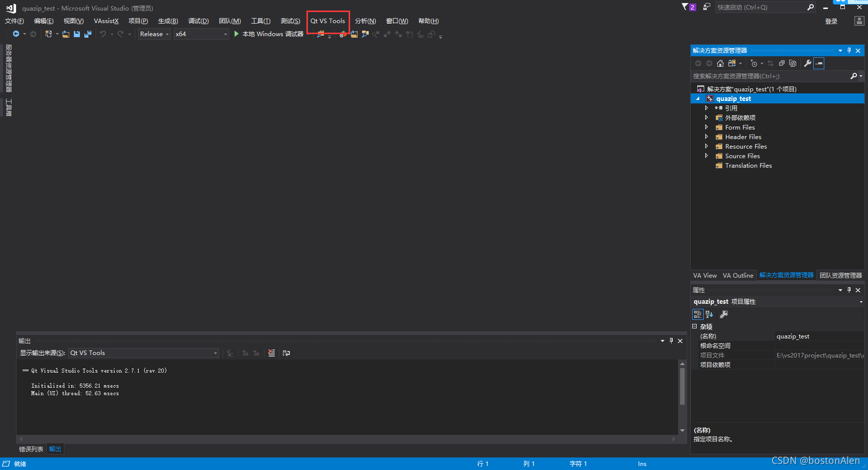Click the output panel horizontal scrollbar
Image resolution: width=868 pixels, height=470 pixels.
[x=349, y=439]
